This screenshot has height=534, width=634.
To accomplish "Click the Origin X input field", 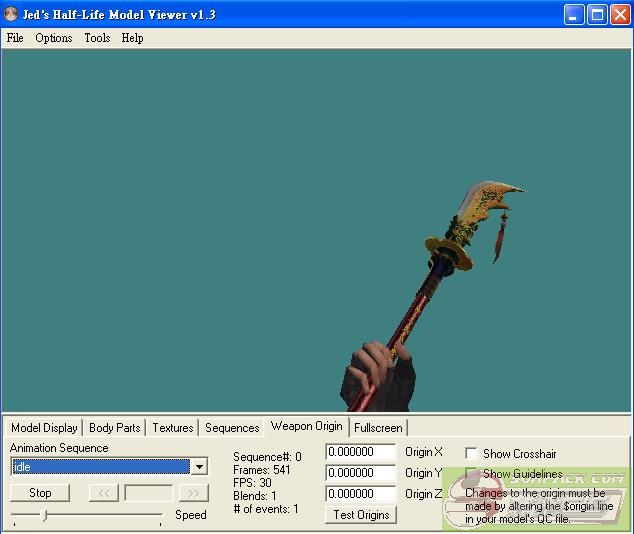I will click(x=361, y=452).
